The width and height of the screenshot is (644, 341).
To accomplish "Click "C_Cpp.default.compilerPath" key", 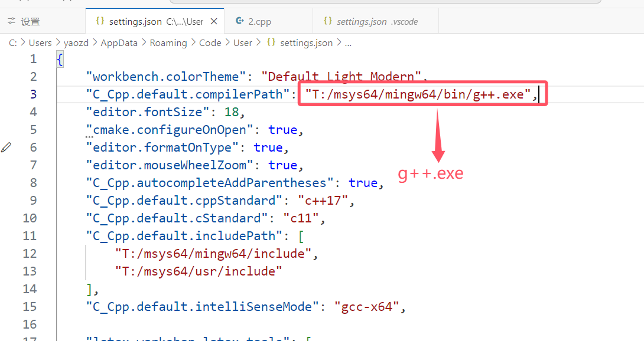I will [188, 94].
